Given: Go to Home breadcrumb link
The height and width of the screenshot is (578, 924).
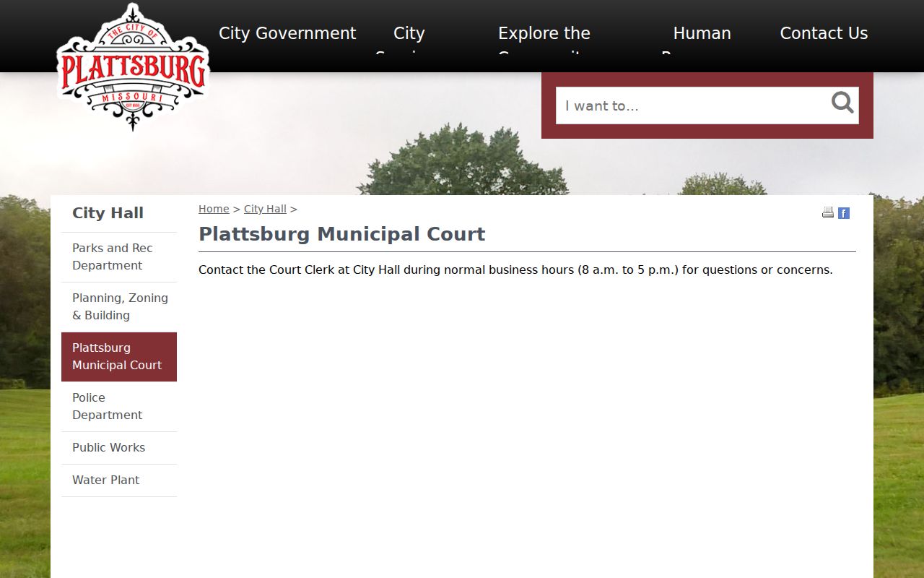Looking at the screenshot, I should click(214, 209).
